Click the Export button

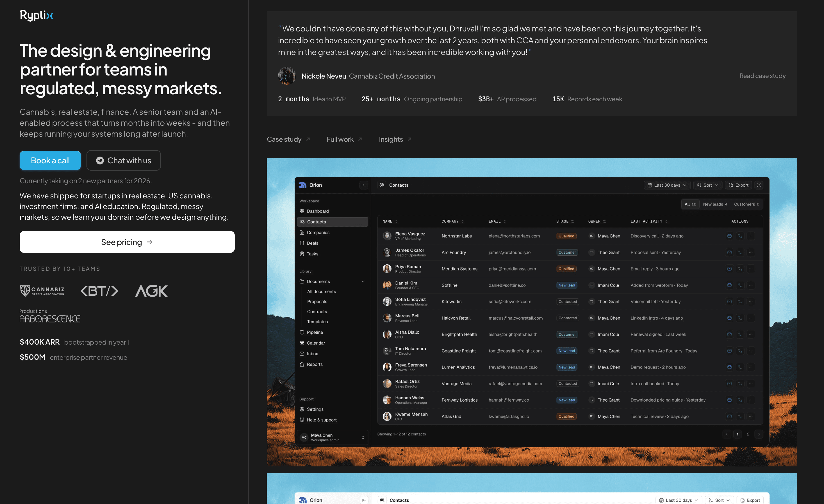point(738,185)
